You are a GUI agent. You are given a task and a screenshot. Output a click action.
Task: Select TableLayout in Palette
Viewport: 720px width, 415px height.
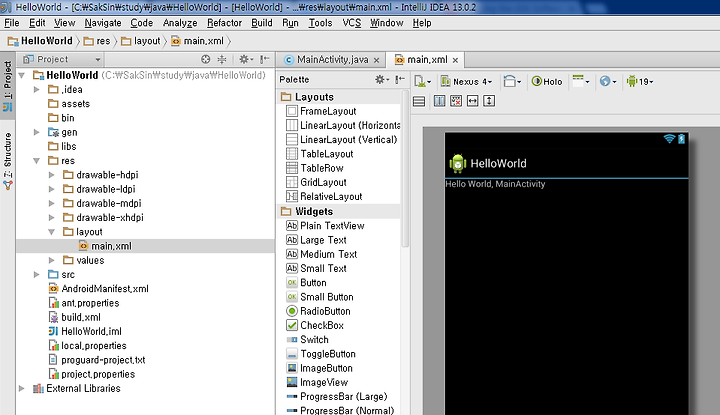320,154
